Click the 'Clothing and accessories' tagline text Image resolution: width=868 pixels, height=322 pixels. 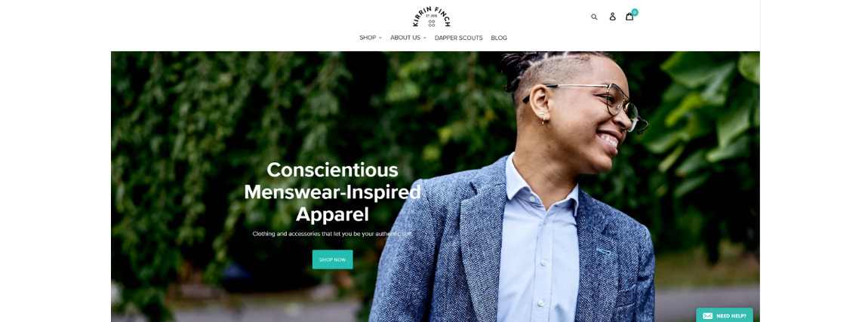coord(332,234)
